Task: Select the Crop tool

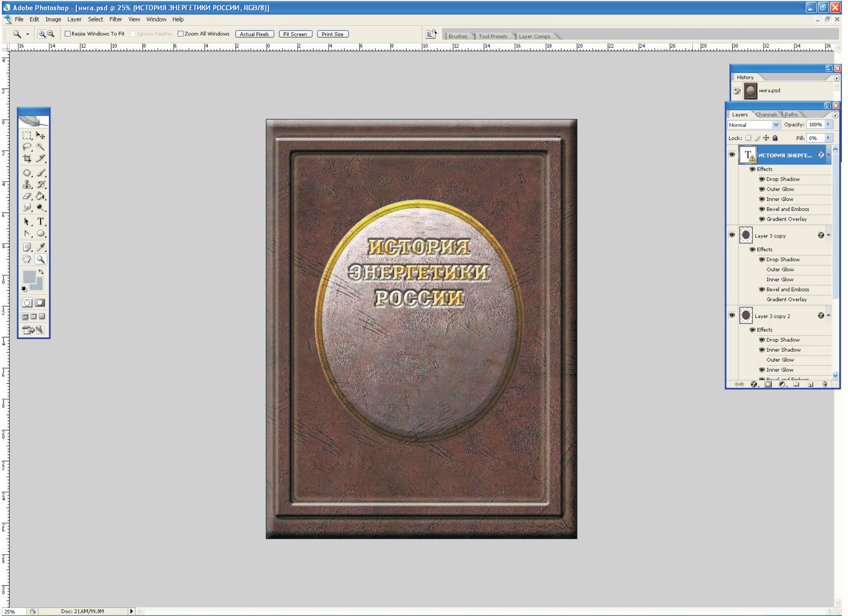Action: [x=27, y=159]
